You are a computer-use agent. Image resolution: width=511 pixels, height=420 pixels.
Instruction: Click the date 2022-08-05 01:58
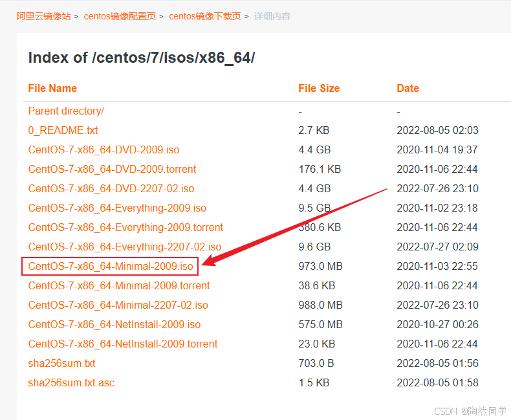coord(437,382)
